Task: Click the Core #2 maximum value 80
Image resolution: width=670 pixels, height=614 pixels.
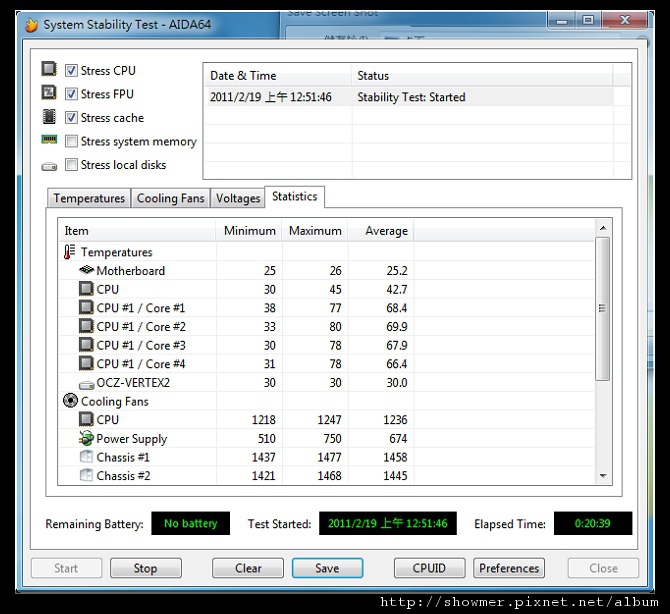Action: (x=335, y=326)
